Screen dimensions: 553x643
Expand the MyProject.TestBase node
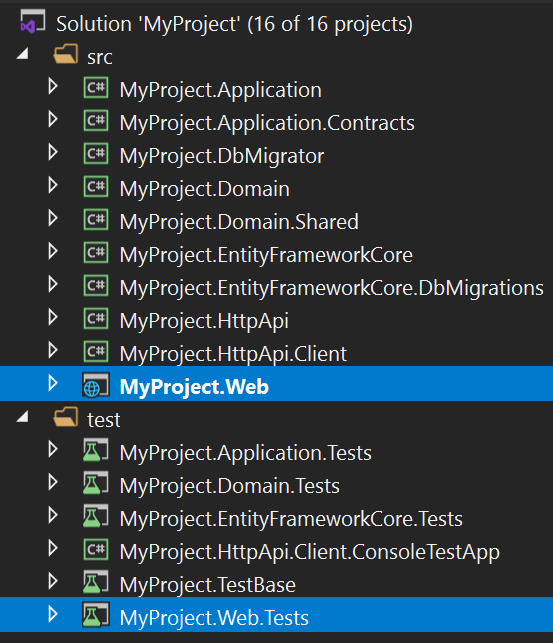pos(53,581)
